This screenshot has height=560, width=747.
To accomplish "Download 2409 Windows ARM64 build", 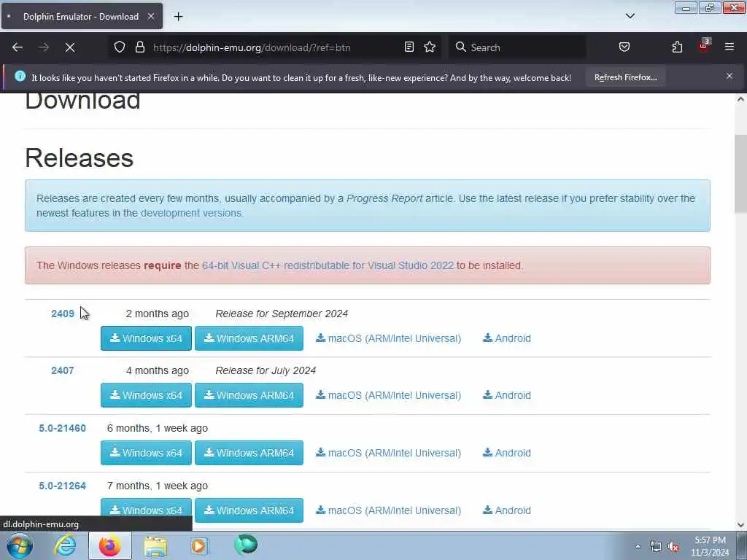I will [249, 338].
